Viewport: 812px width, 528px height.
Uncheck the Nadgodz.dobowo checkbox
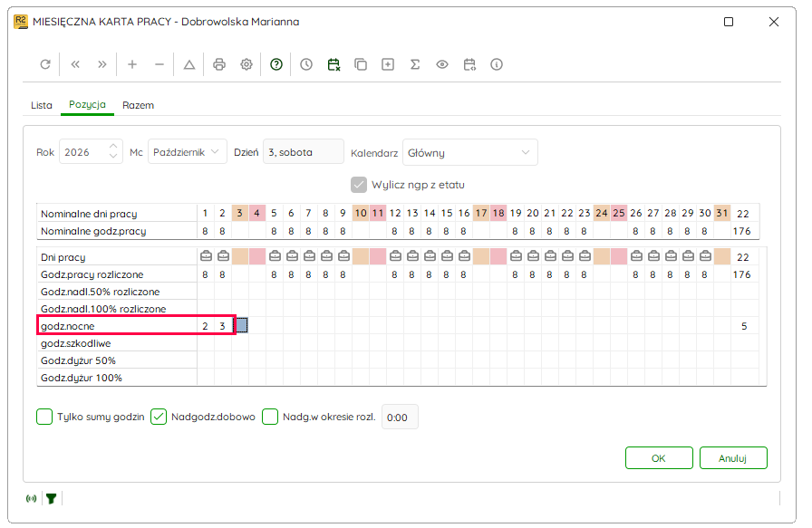coord(159,417)
